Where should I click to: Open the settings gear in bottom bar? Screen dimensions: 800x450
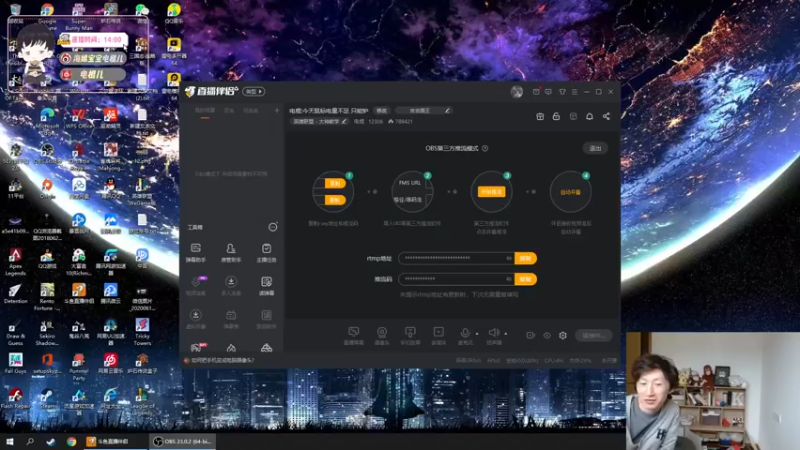tap(563, 335)
